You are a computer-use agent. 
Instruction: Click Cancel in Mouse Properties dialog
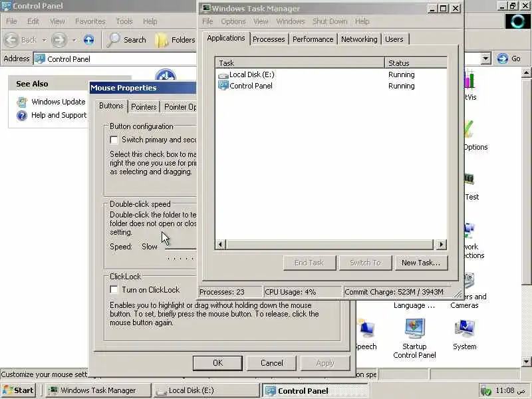click(272, 363)
